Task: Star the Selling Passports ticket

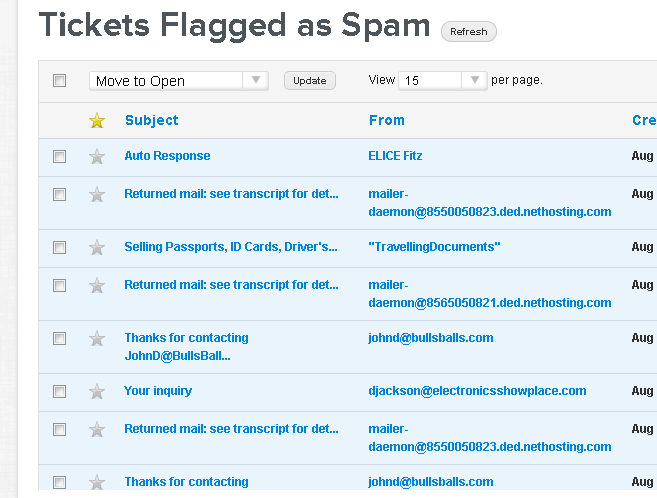Action: (x=97, y=248)
